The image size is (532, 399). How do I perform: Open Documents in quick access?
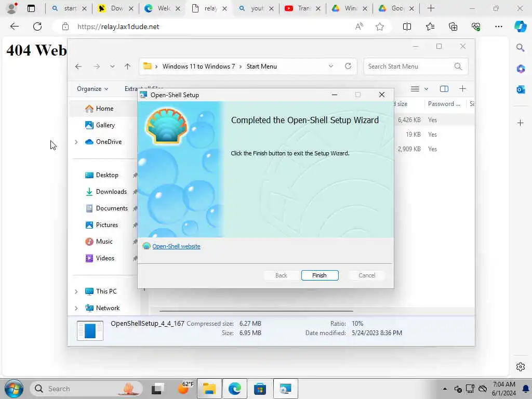(112, 208)
